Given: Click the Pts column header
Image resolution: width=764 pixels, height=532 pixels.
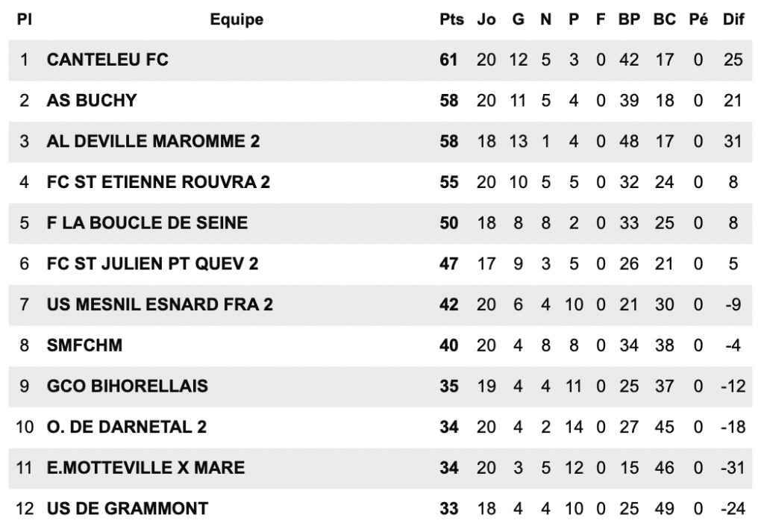Looking at the screenshot, I should [451, 19].
